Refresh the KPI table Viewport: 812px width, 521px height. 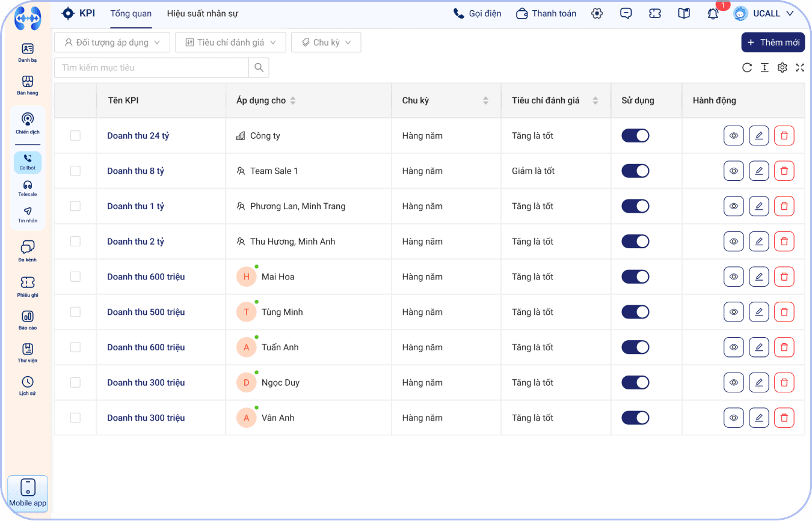(x=747, y=67)
